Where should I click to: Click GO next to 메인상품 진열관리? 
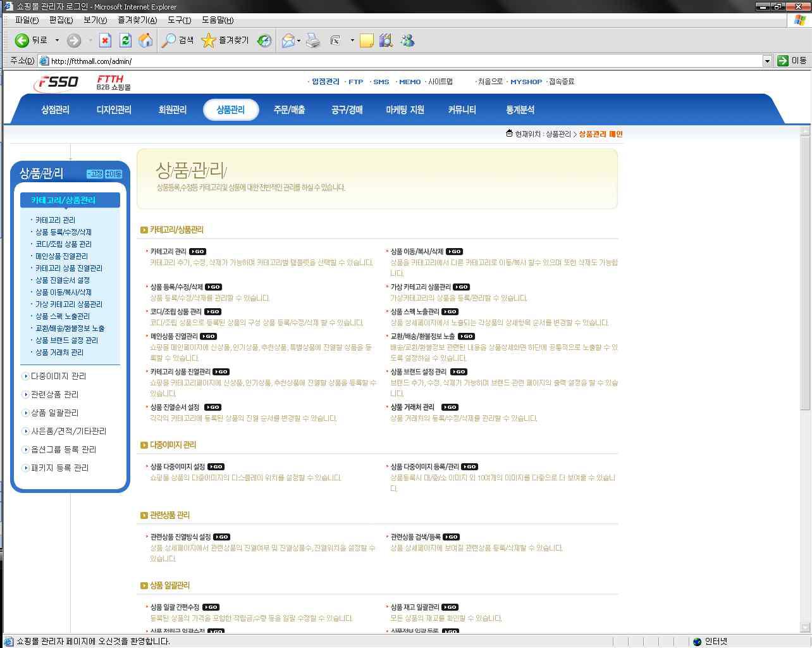(x=208, y=337)
